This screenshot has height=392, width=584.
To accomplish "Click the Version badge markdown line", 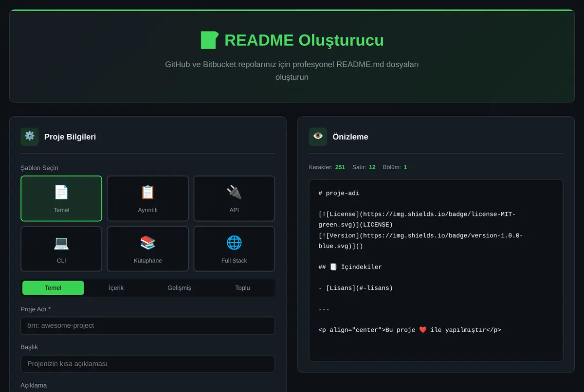I will [x=420, y=241].
